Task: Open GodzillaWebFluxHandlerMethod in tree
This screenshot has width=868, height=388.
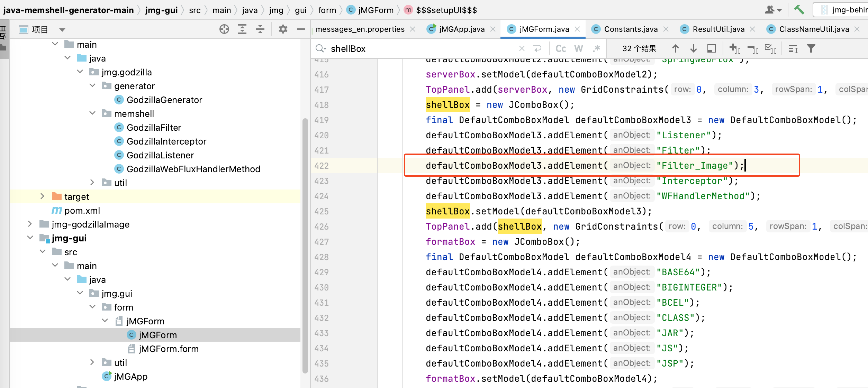Action: (193, 169)
